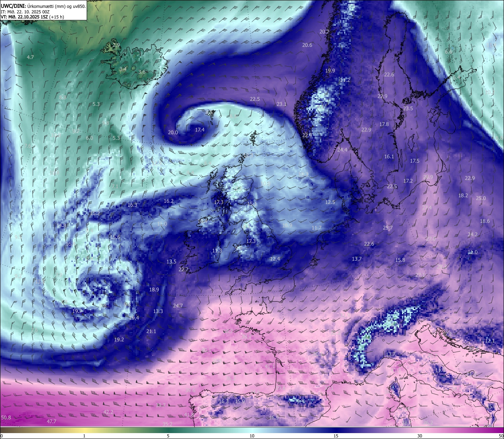Click the 12.5 value over the North Sea
Screen dimensions: 504x439
point(330,202)
